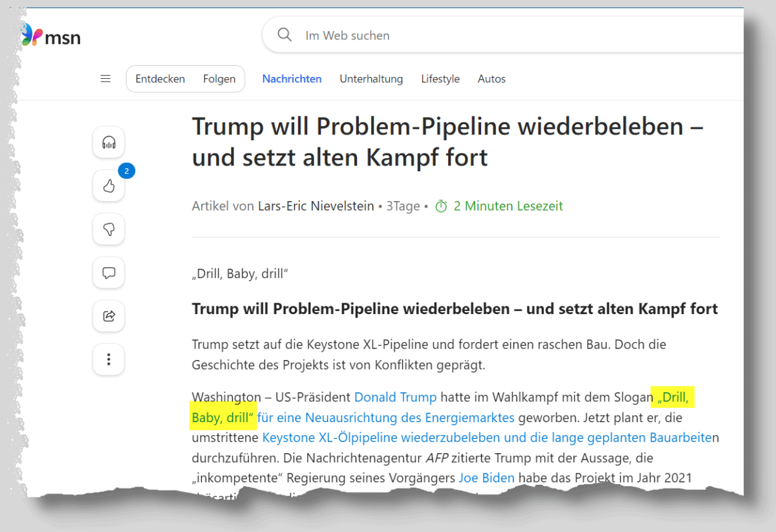776x532 pixels.
Task: Click the headphones icon to listen to the article
Action: 108,142
